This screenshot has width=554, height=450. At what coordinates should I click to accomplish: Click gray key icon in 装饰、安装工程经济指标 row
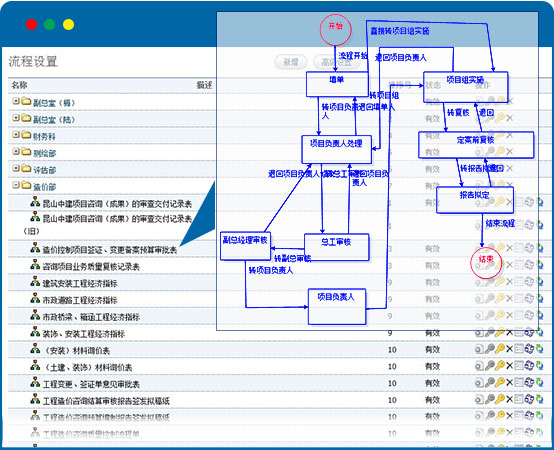(x=489, y=332)
